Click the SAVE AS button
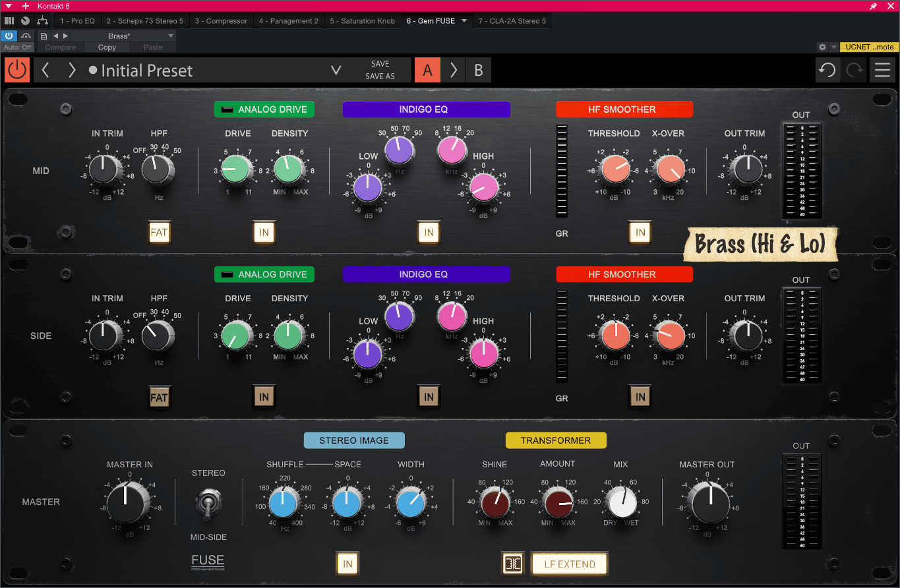Image resolution: width=900 pixels, height=588 pixels. point(380,76)
